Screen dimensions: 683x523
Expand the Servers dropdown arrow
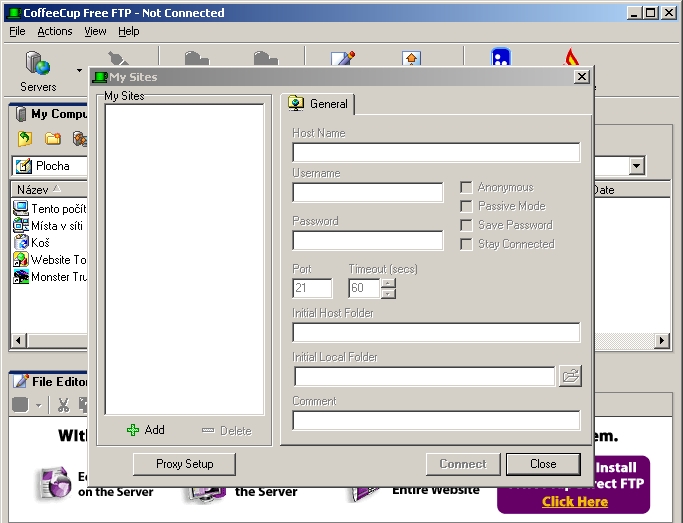click(x=79, y=70)
